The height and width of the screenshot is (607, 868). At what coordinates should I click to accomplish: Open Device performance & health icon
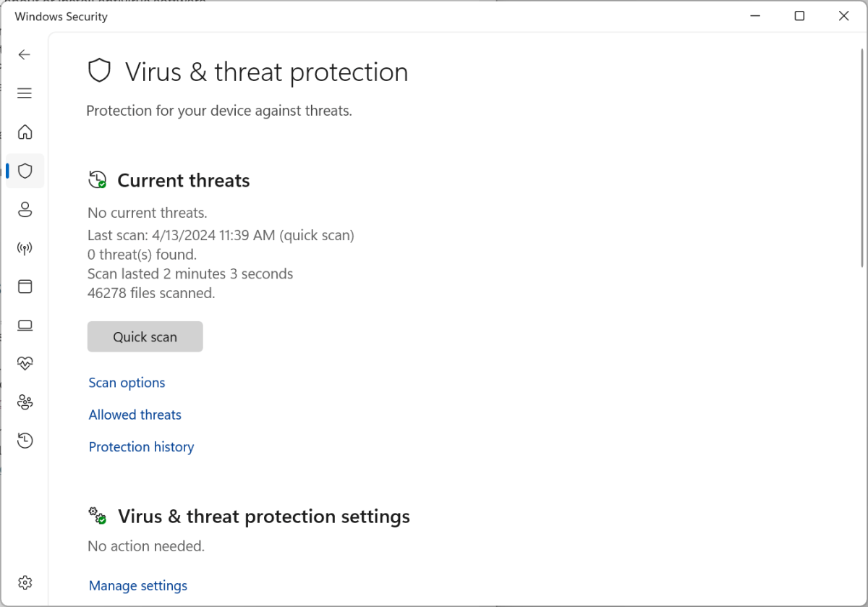25,363
